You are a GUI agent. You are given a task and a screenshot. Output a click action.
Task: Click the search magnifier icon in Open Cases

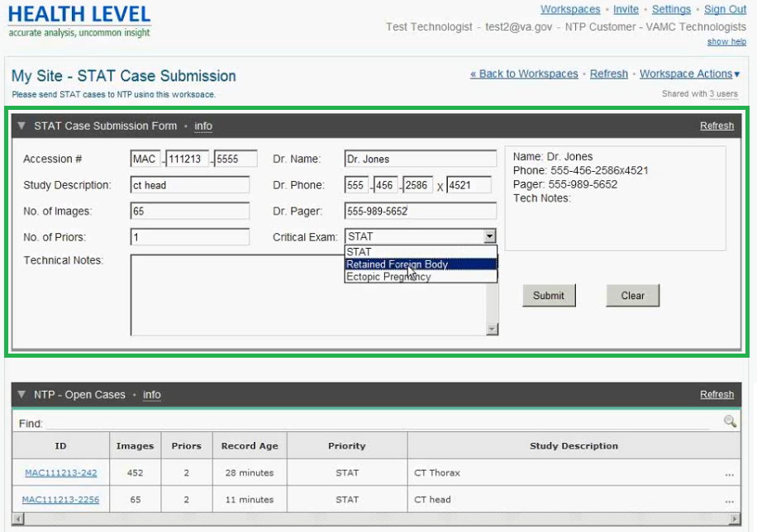pyautogui.click(x=730, y=421)
